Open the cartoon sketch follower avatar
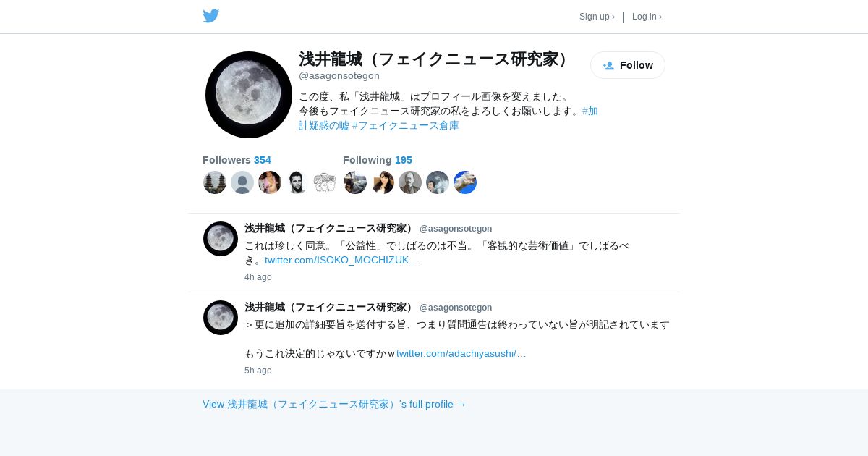Image resolution: width=868 pixels, height=456 pixels. pos(325,182)
